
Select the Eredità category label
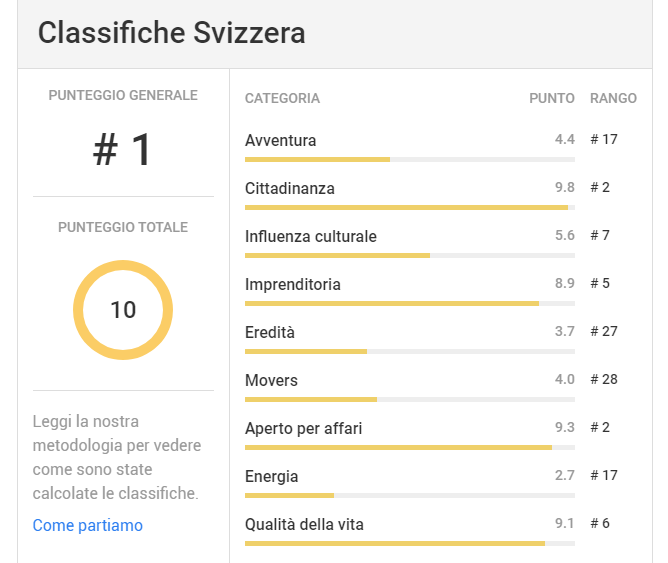click(x=270, y=332)
